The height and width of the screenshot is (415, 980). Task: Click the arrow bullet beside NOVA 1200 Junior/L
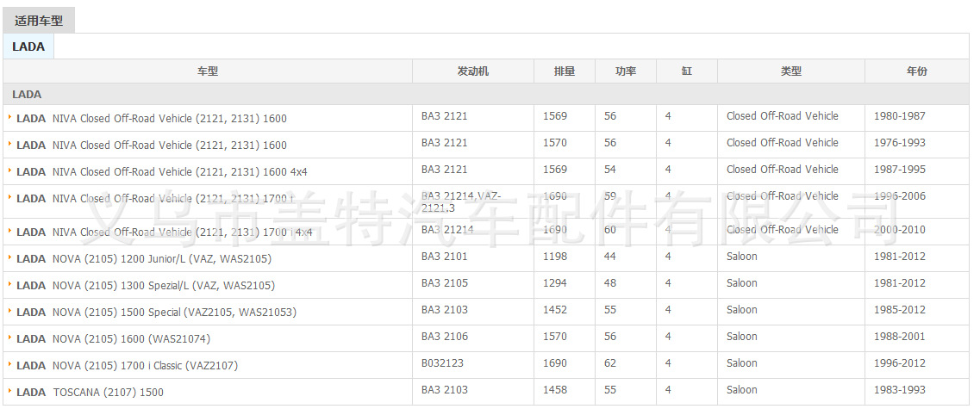point(10,257)
